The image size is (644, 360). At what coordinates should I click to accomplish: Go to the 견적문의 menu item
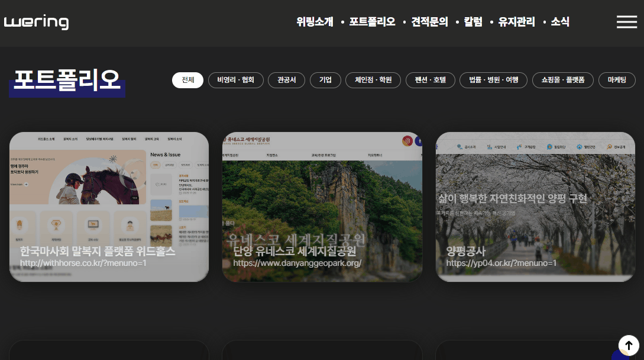(x=429, y=22)
